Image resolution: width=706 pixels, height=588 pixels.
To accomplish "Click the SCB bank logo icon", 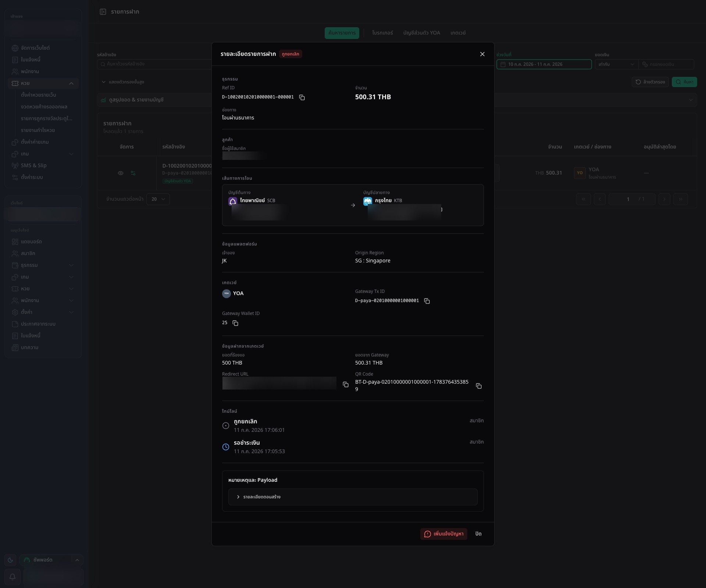I will point(233,201).
